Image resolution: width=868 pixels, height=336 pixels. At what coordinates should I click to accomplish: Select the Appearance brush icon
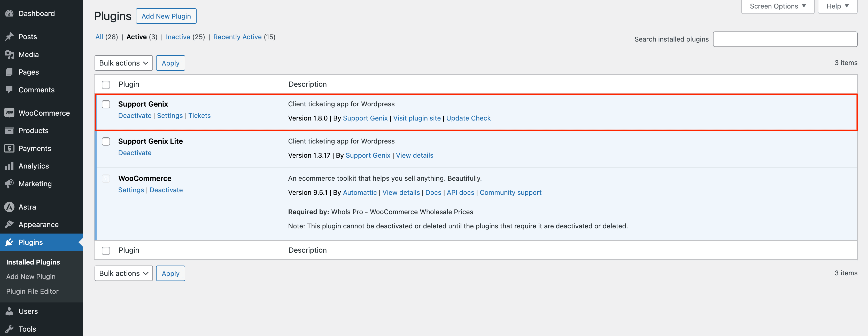coord(9,224)
